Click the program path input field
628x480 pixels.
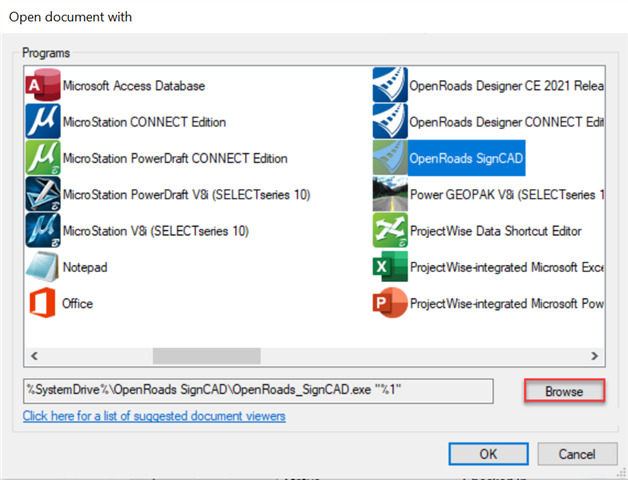tap(258, 391)
